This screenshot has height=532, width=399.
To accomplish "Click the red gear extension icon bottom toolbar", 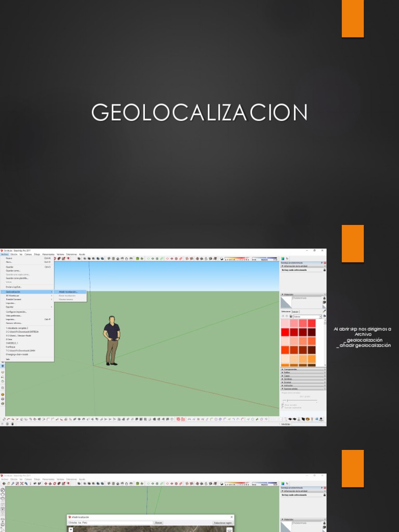I will pos(179,419).
